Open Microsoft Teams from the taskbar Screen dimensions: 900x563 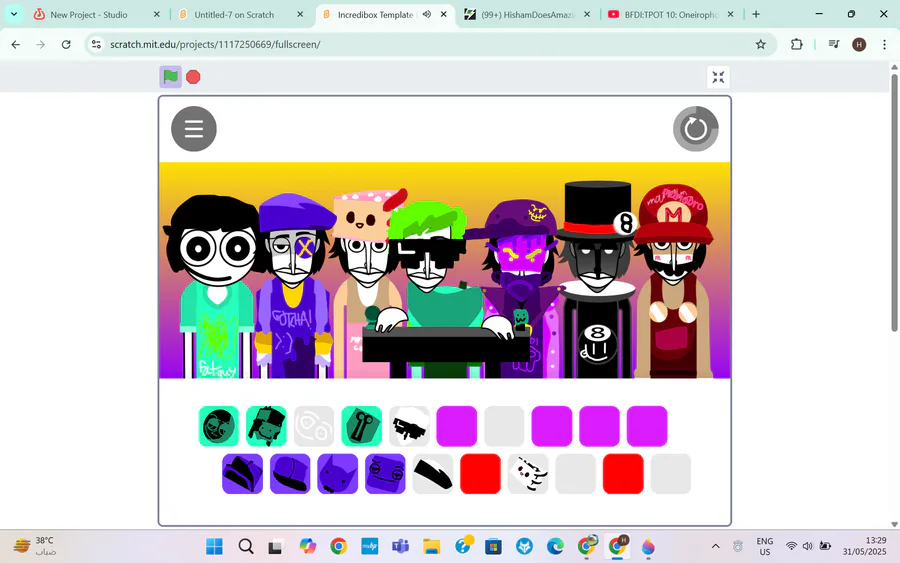(x=400, y=546)
